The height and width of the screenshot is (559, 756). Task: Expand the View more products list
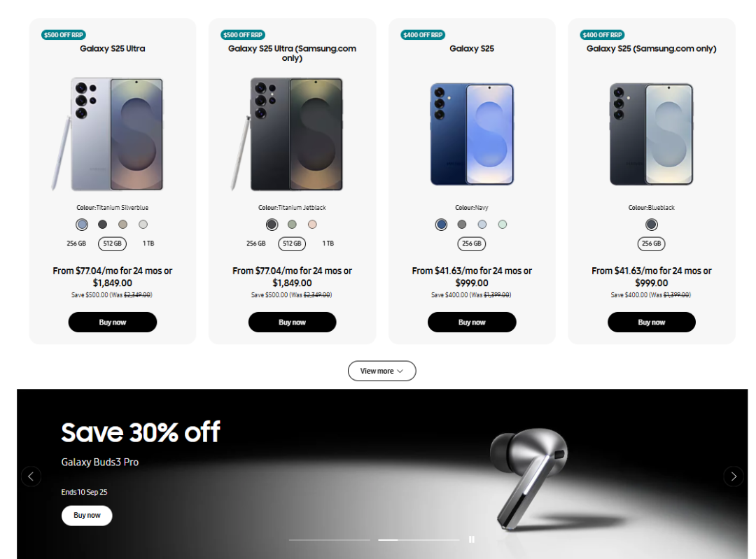(382, 371)
